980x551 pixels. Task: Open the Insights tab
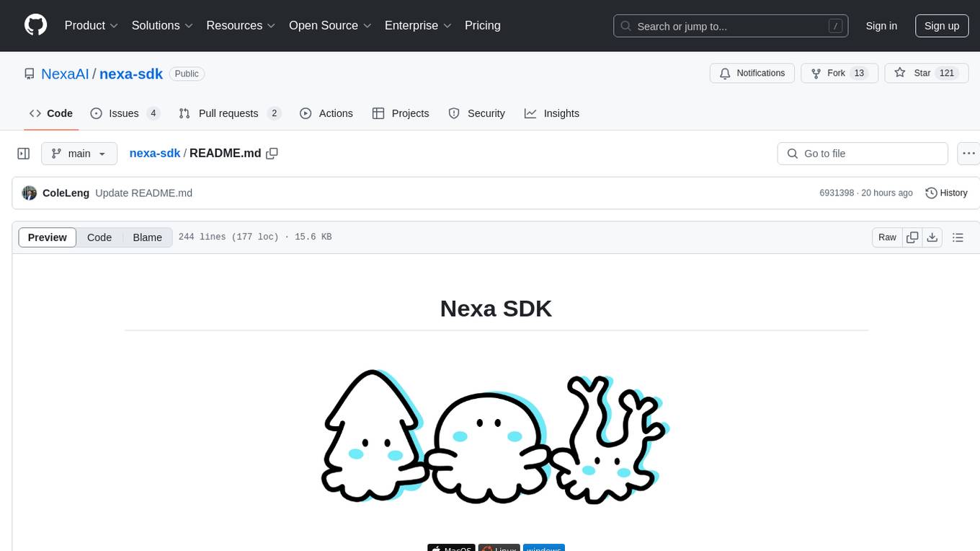click(552, 113)
